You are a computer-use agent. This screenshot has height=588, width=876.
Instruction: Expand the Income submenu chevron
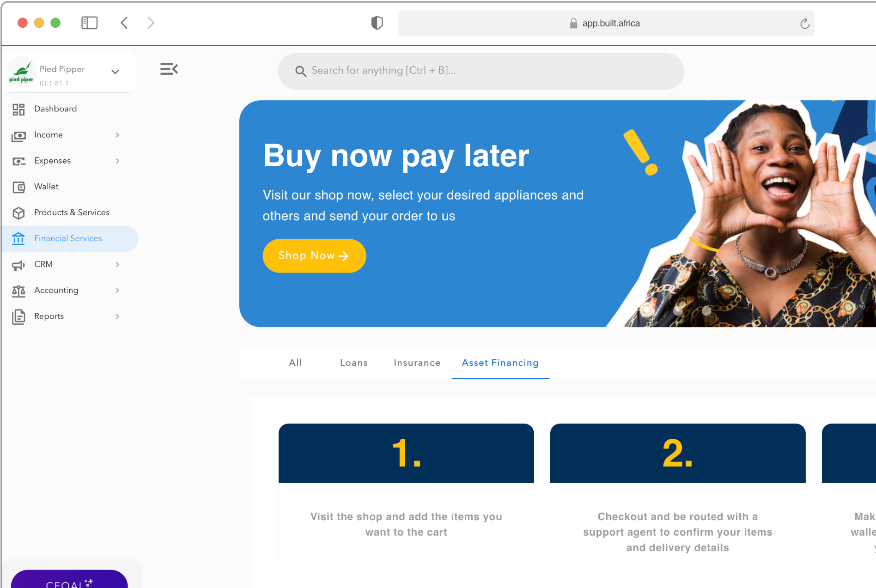point(117,135)
